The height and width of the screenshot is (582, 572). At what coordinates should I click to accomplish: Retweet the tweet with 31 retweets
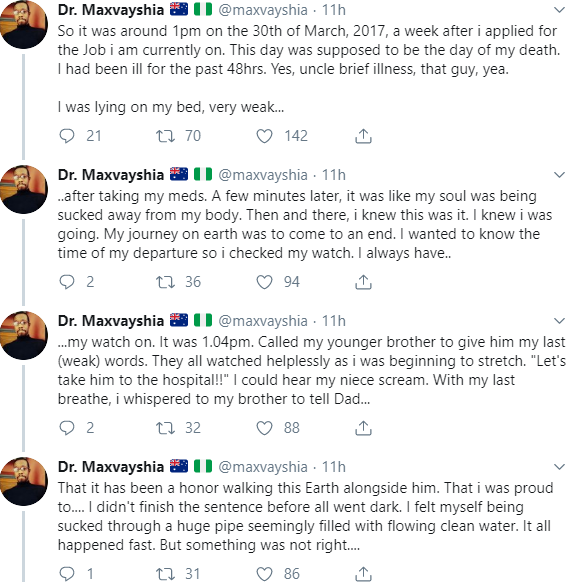click(x=165, y=573)
